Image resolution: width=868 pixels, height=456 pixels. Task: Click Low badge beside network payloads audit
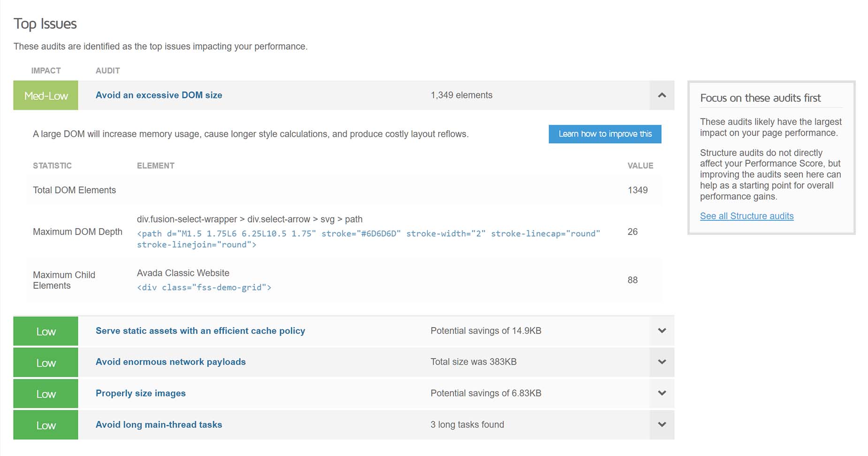coord(46,363)
